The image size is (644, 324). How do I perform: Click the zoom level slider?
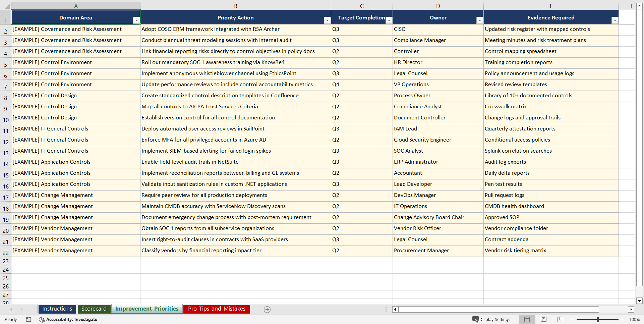pyautogui.click(x=597, y=319)
